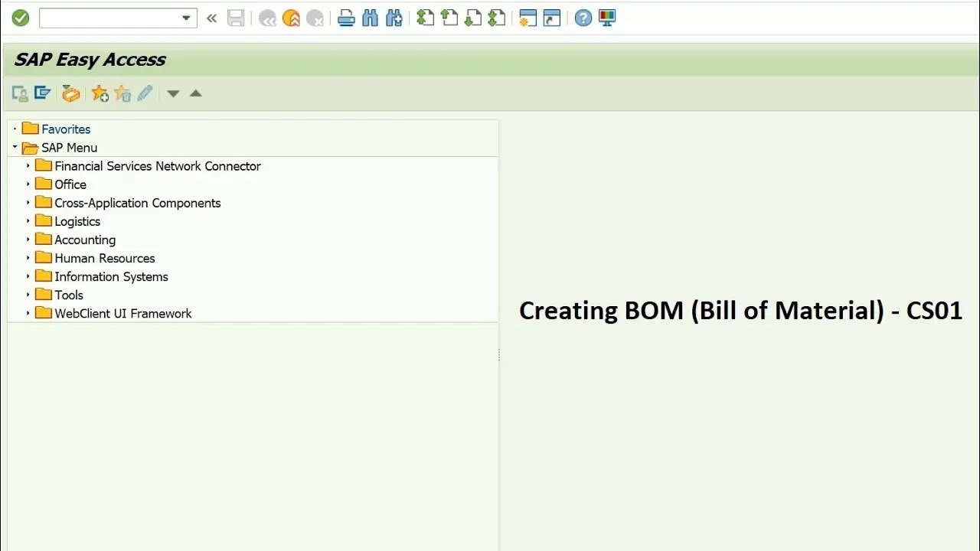
Task: Click the Move Favorites Down arrow
Action: coord(173,93)
